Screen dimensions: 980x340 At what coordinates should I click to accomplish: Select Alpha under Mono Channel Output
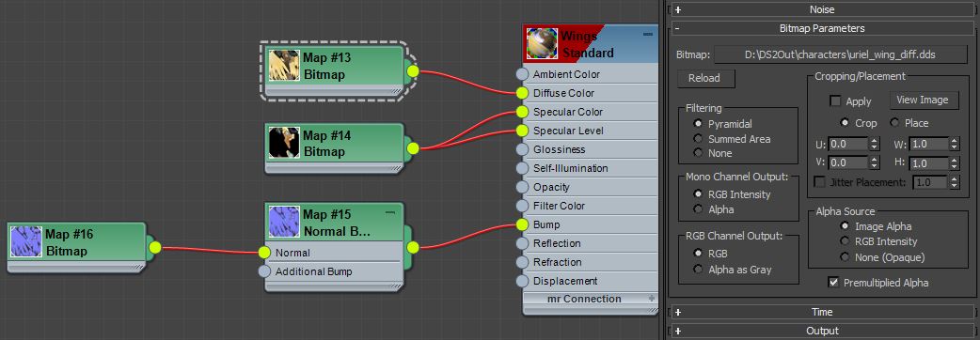click(x=698, y=209)
